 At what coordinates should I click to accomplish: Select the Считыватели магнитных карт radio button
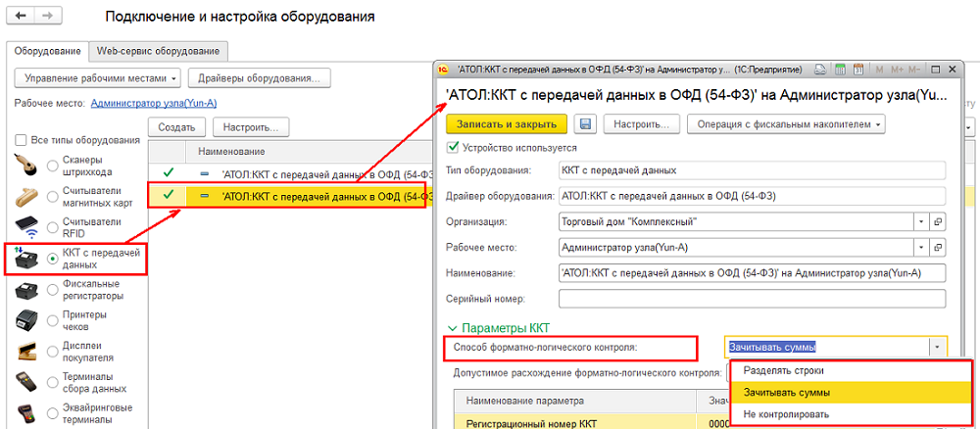click(53, 196)
